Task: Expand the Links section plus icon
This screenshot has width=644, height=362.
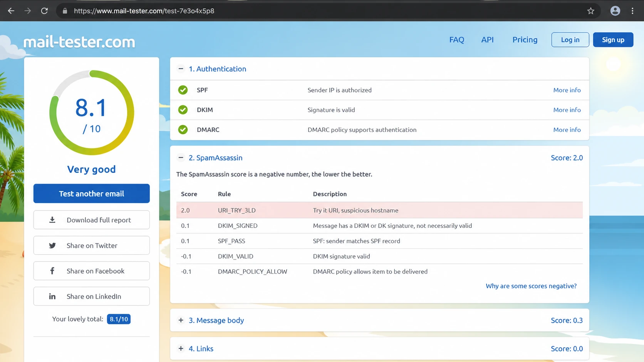Action: coord(181,349)
